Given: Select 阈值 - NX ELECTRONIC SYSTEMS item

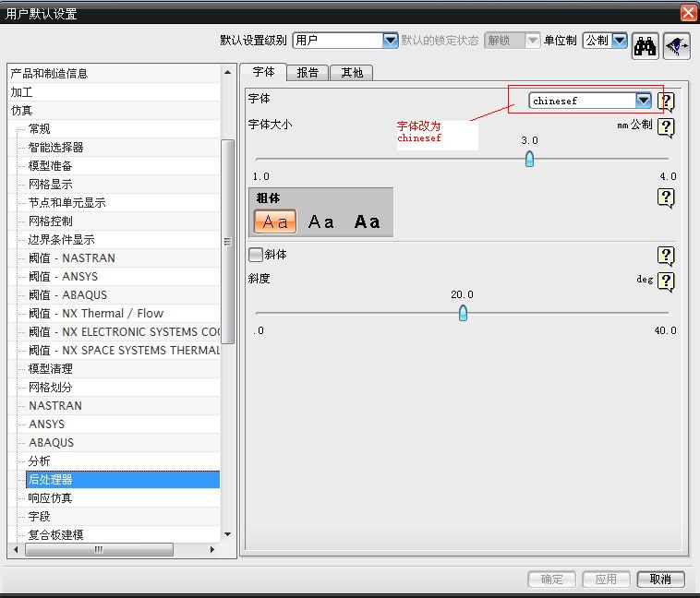Looking at the screenshot, I should tap(124, 332).
